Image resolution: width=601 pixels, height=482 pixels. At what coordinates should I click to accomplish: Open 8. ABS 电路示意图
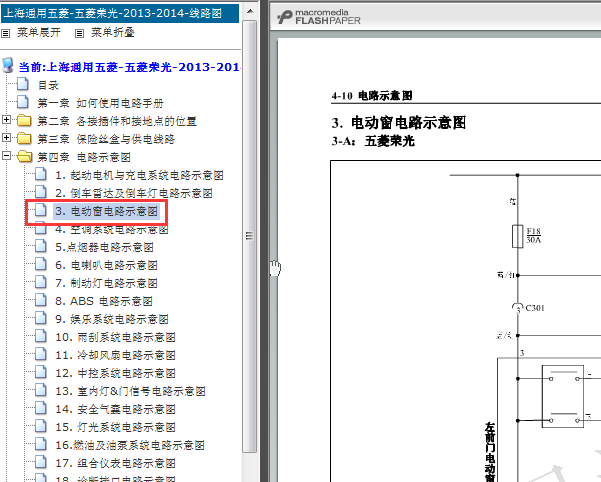104,301
